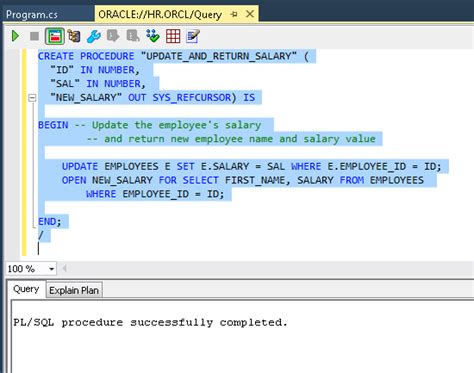This screenshot has height=373, width=474.
Task: Click the END; statement
Action: (50, 222)
